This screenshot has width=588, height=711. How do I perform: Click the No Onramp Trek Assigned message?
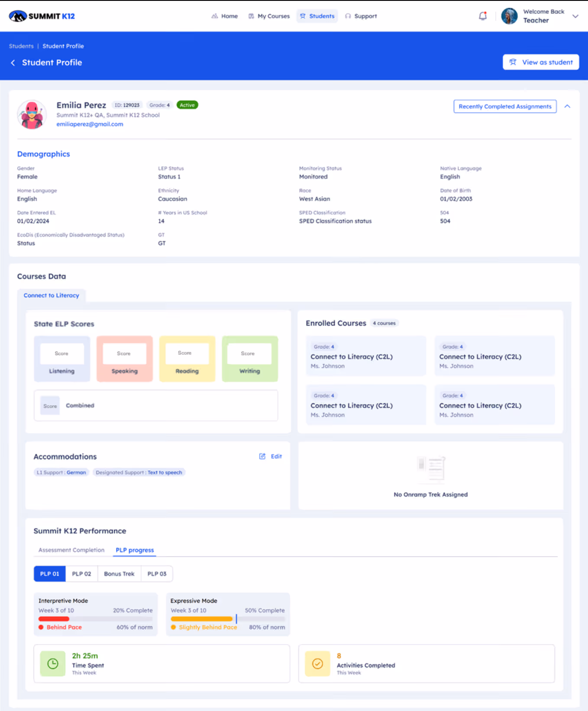tap(431, 494)
